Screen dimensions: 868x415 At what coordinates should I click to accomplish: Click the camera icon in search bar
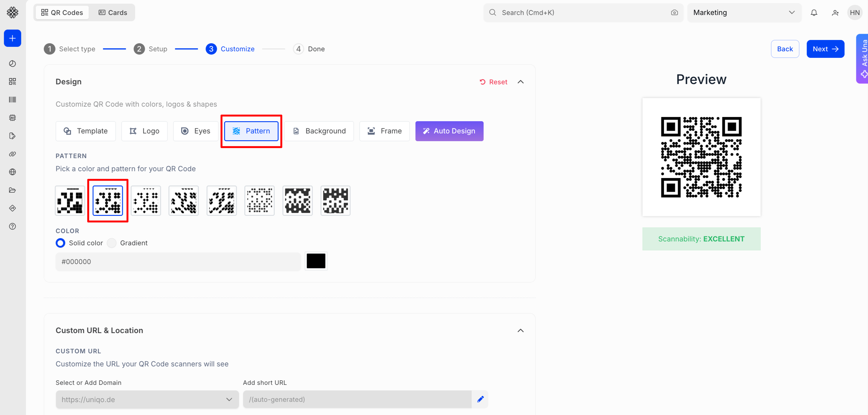(x=674, y=12)
